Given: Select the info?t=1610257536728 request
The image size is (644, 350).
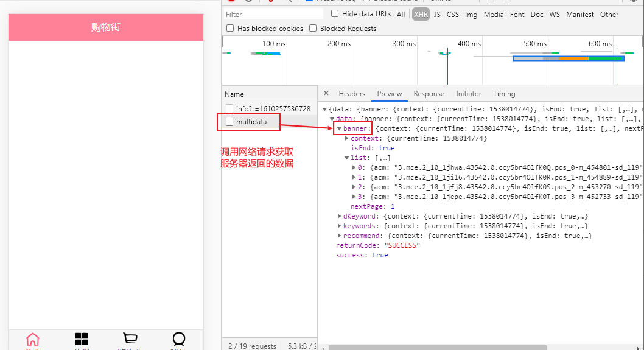Looking at the screenshot, I should pos(270,108).
